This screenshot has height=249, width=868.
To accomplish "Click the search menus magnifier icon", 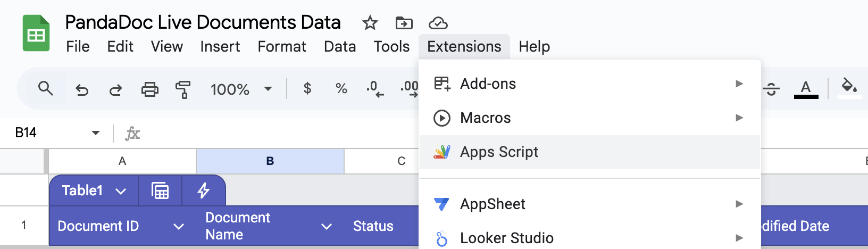I will point(46,88).
